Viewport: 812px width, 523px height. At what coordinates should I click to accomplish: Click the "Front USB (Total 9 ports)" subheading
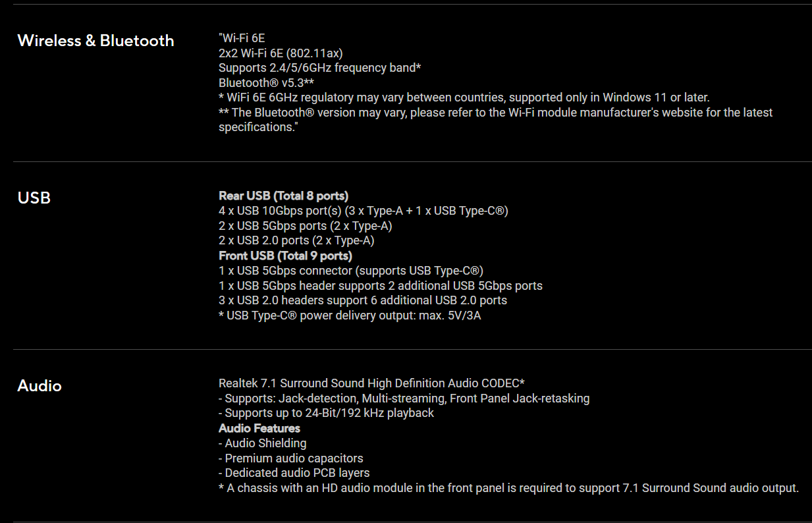[285, 256]
